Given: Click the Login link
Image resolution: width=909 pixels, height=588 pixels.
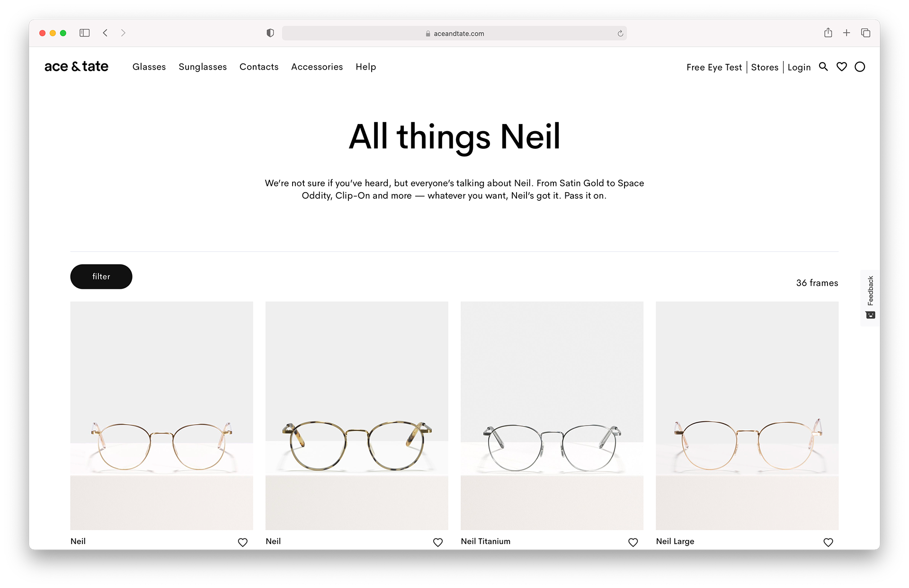Looking at the screenshot, I should click(799, 67).
